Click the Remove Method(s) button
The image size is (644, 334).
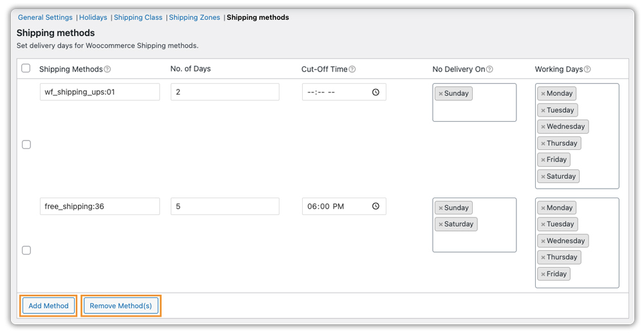tap(121, 306)
